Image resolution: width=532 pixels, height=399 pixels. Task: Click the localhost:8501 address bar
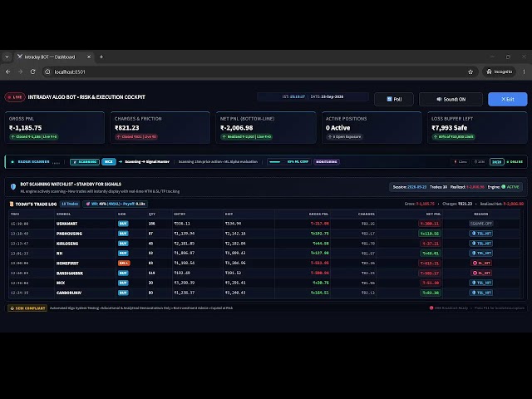click(258, 71)
